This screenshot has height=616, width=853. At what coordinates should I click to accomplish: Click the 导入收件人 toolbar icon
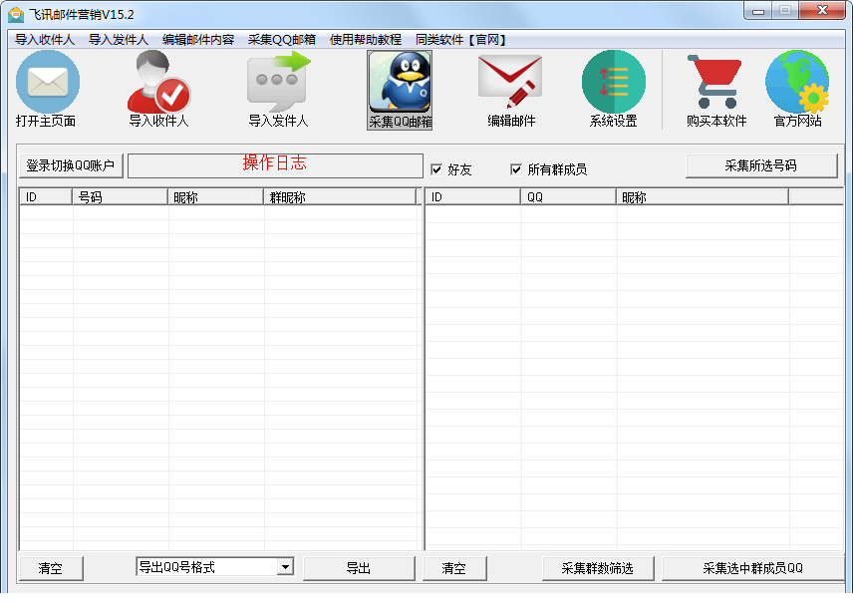(158, 82)
